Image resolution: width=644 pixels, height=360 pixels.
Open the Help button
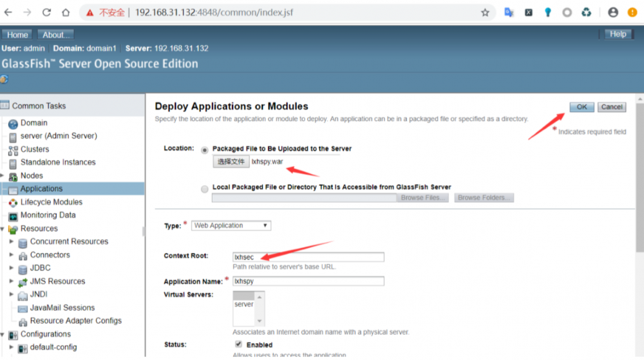[618, 34]
